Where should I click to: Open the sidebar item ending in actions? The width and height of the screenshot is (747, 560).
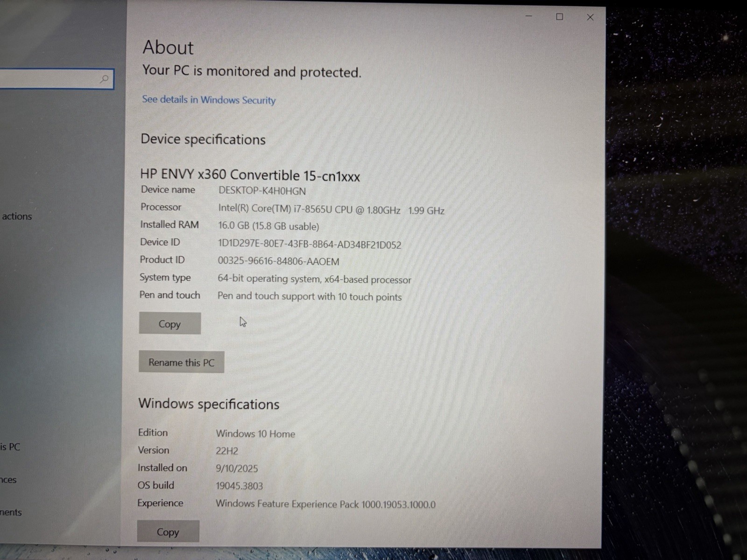coord(16,216)
